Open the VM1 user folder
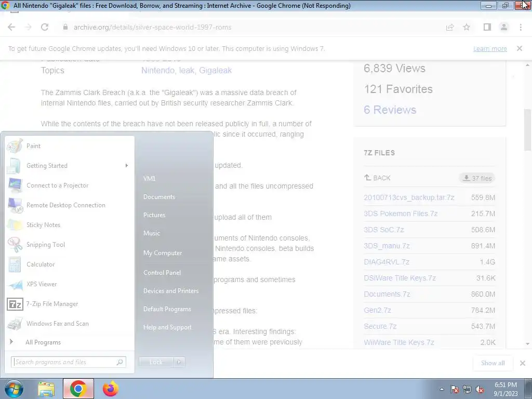 coord(149,179)
